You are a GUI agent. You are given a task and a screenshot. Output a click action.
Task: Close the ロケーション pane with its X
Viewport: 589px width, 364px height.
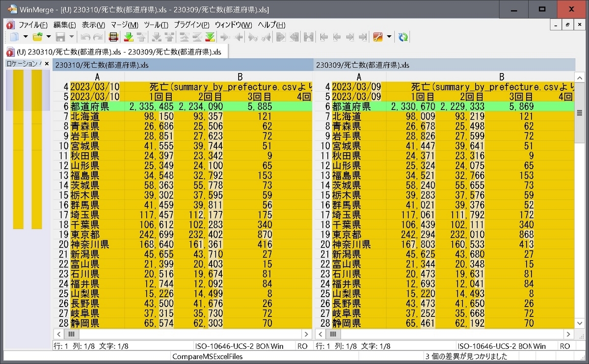pyautogui.click(x=47, y=64)
